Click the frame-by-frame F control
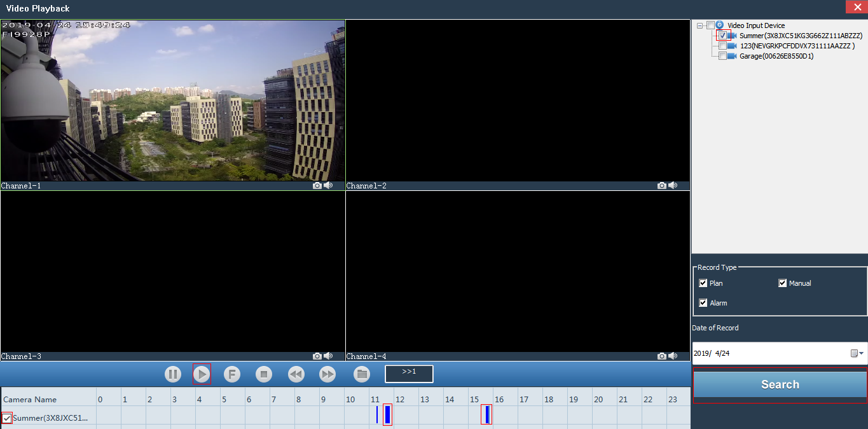Screen dimensions: 868x429 (231, 374)
